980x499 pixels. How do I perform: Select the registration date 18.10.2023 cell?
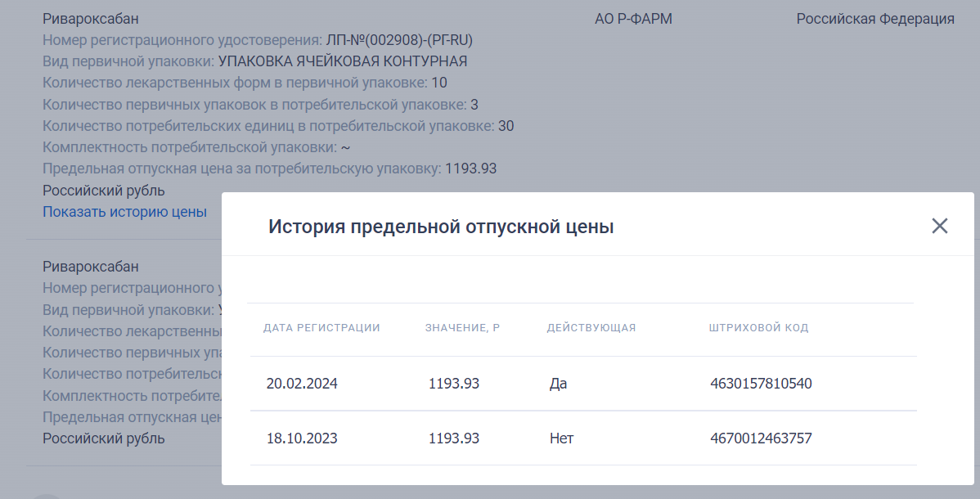pyautogui.click(x=302, y=438)
